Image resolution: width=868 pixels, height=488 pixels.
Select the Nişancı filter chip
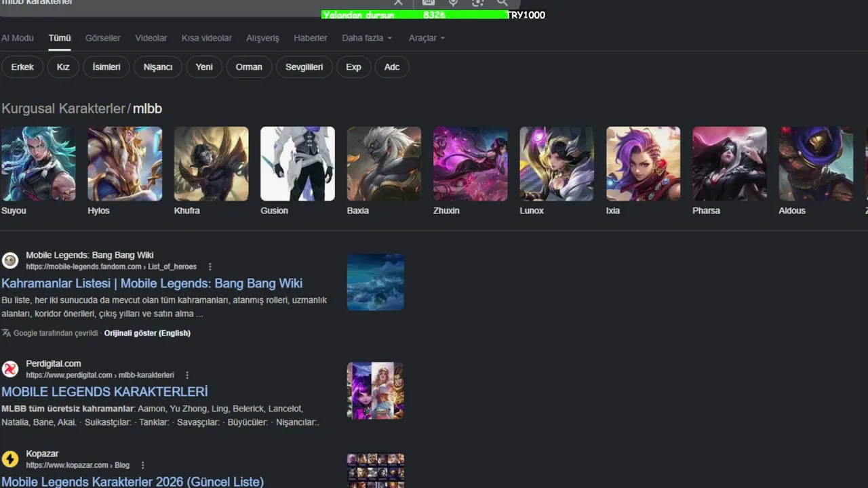pos(158,67)
